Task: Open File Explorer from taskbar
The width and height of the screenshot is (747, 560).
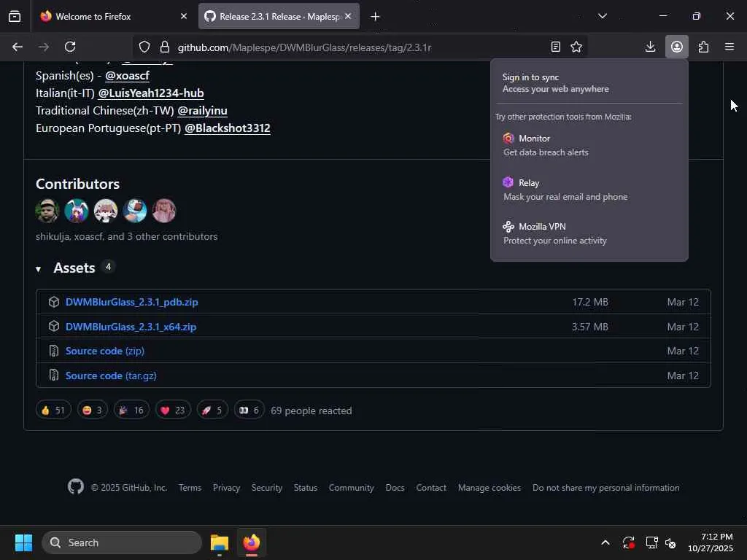Action: [220, 542]
